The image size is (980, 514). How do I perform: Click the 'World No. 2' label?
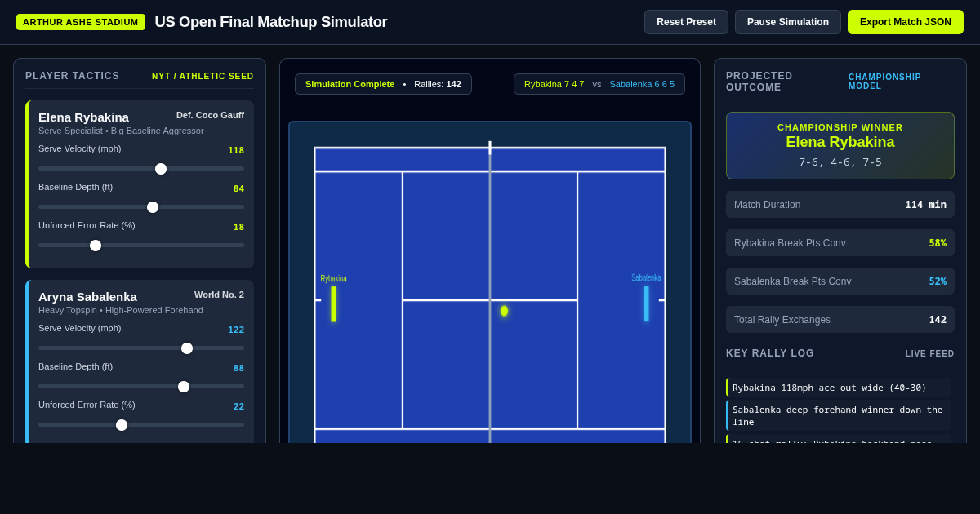click(219, 295)
